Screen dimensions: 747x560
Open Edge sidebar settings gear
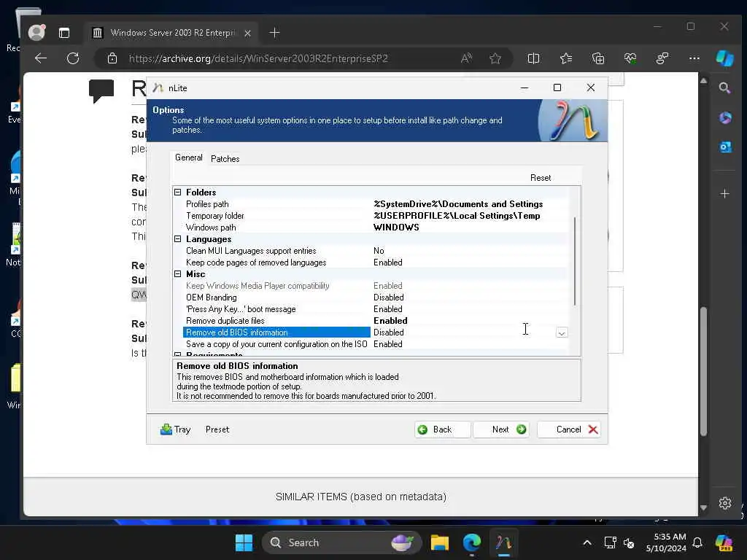pyautogui.click(x=724, y=503)
